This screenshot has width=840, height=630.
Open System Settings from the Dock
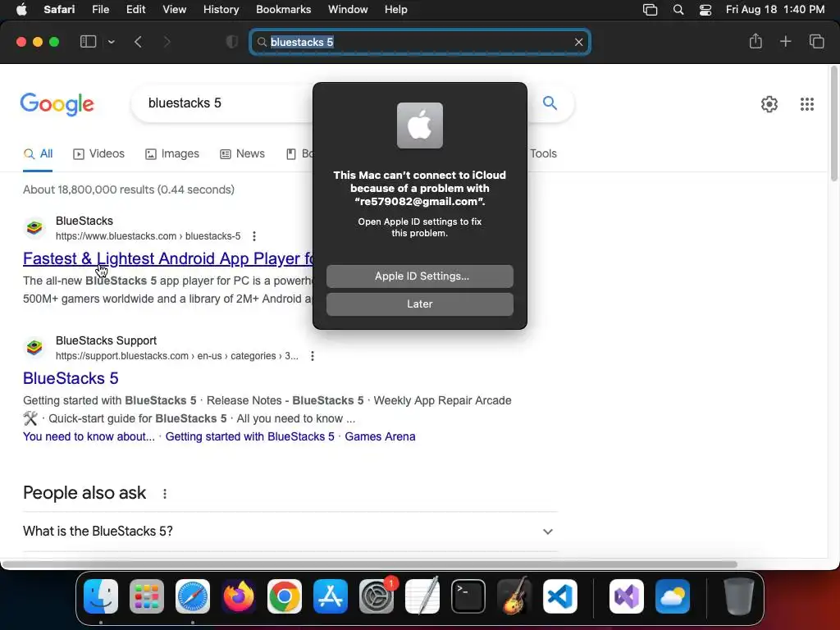[377, 596]
